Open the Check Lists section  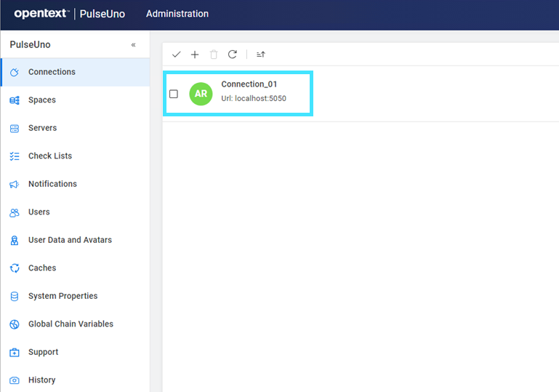[x=50, y=156]
